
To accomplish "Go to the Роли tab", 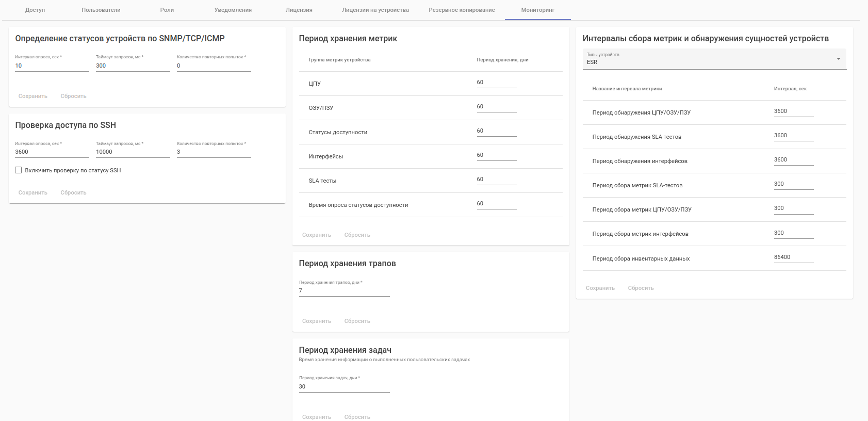I will (x=167, y=10).
